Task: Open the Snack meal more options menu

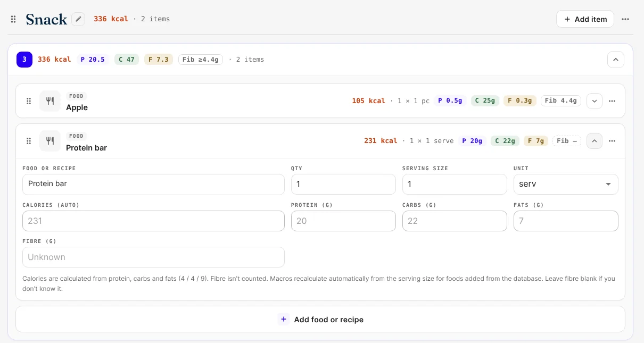Action: pyautogui.click(x=625, y=19)
